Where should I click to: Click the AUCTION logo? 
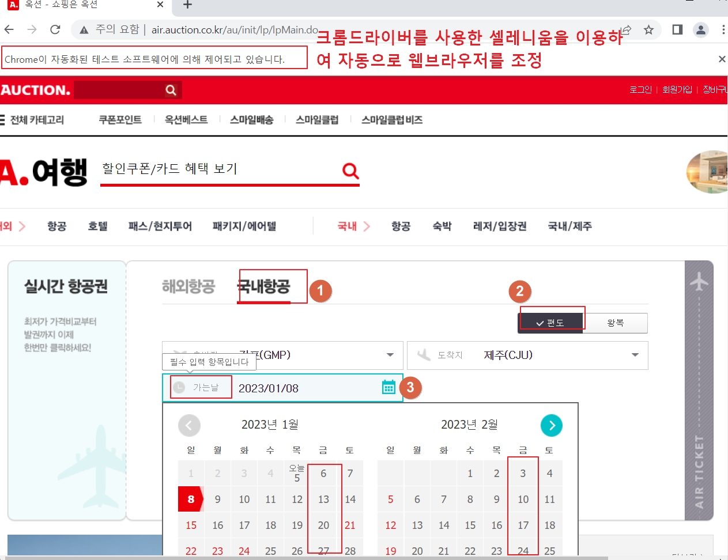[35, 90]
